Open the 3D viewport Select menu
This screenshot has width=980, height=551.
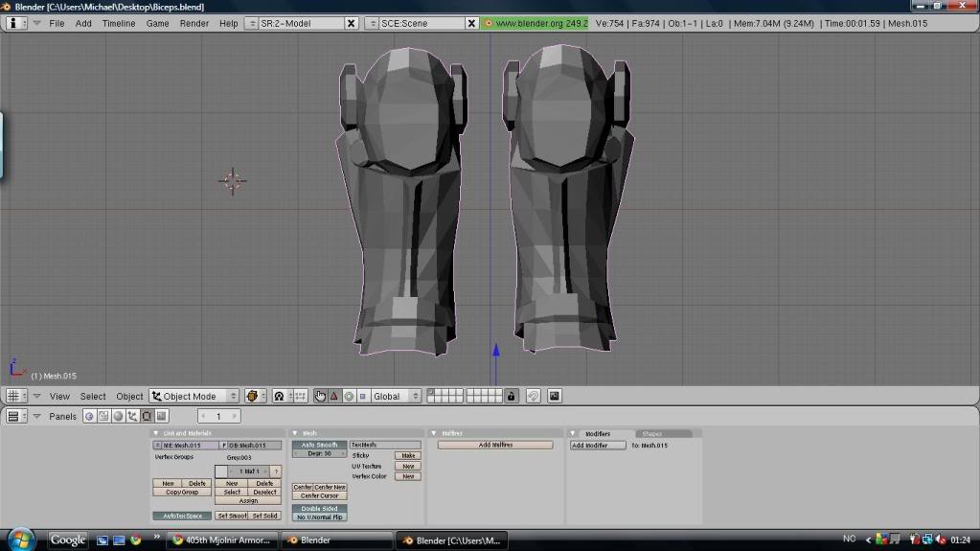click(93, 396)
